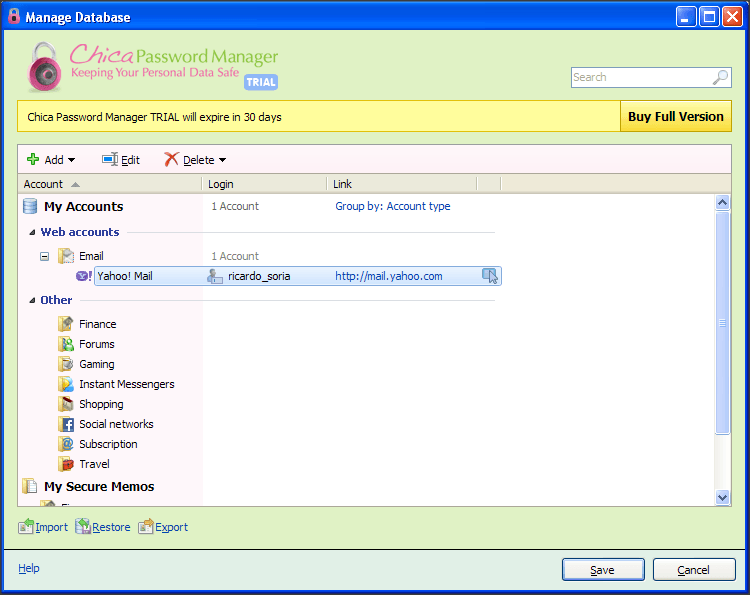Select the Travel category label

click(94, 464)
